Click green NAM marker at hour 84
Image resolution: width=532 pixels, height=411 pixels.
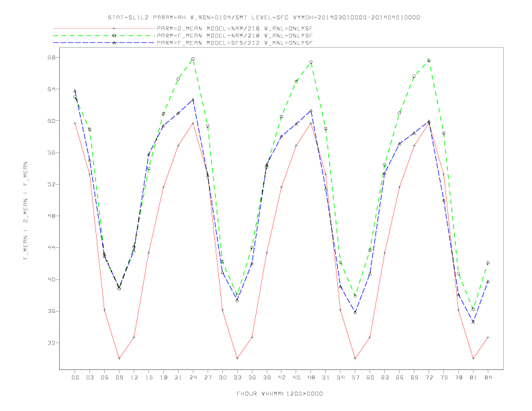pos(488,263)
